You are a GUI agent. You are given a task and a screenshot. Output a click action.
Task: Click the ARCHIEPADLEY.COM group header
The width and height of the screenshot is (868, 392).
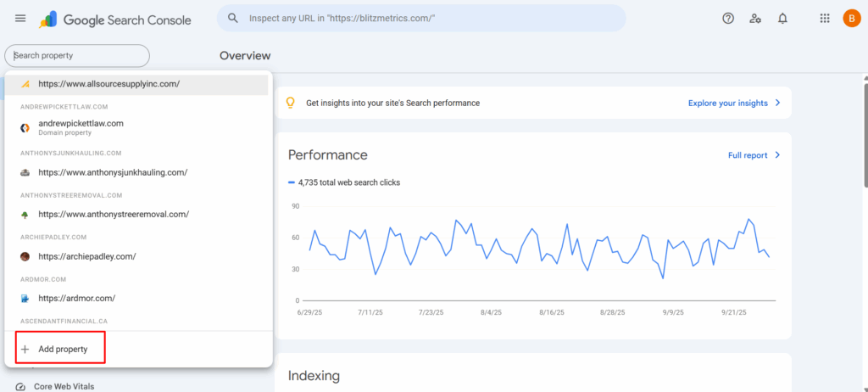coord(53,238)
